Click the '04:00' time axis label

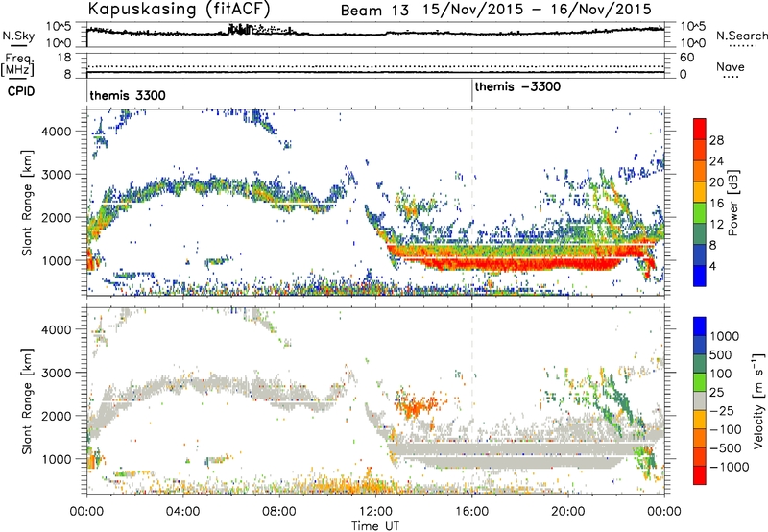tap(182, 512)
